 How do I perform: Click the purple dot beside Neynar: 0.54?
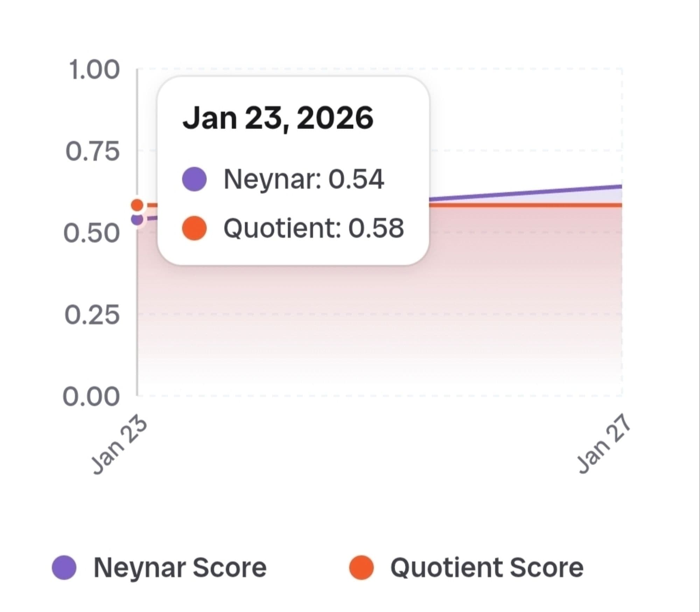195,179
